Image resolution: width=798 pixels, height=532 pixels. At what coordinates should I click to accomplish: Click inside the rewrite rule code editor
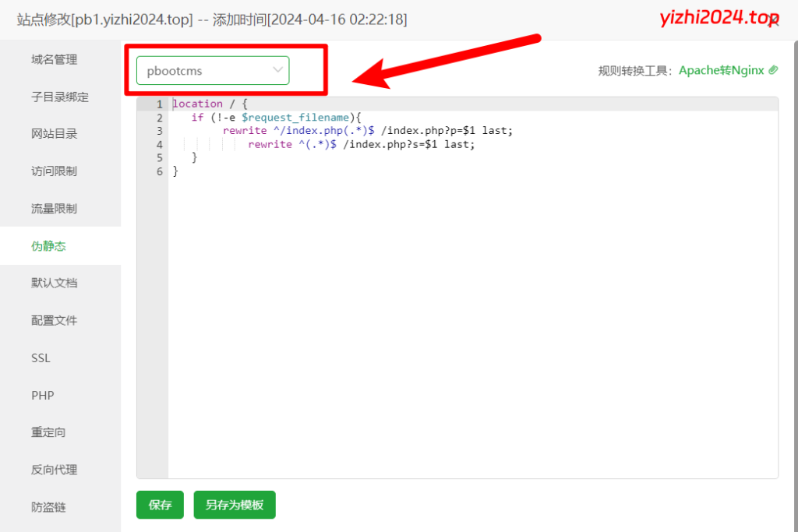[x=468, y=312]
